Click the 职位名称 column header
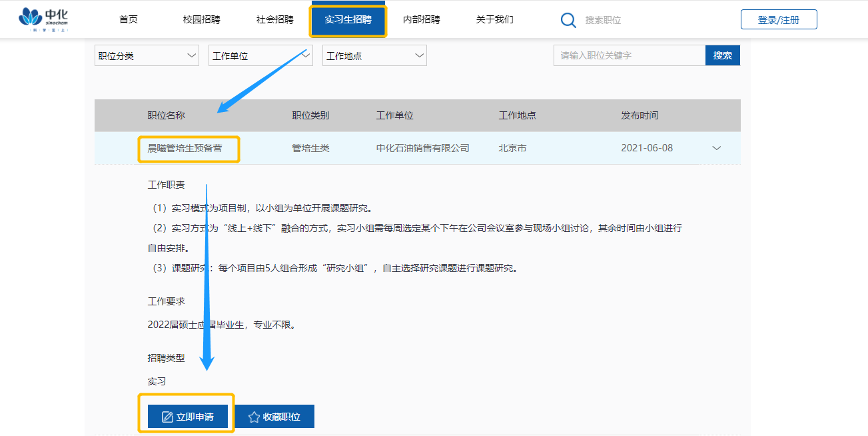This screenshot has height=436, width=868. [x=166, y=115]
